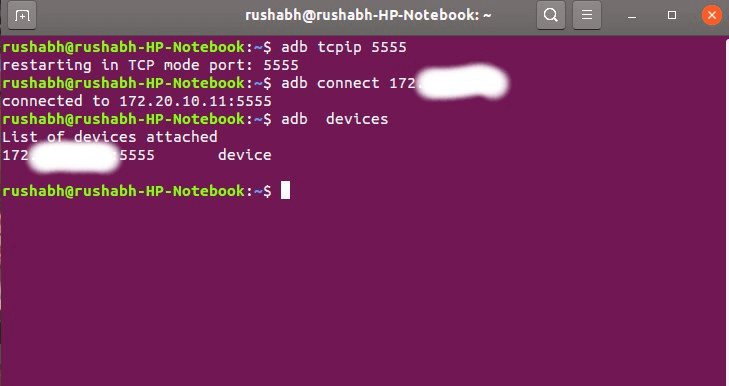Click the blinking cursor at the prompt

pos(285,191)
